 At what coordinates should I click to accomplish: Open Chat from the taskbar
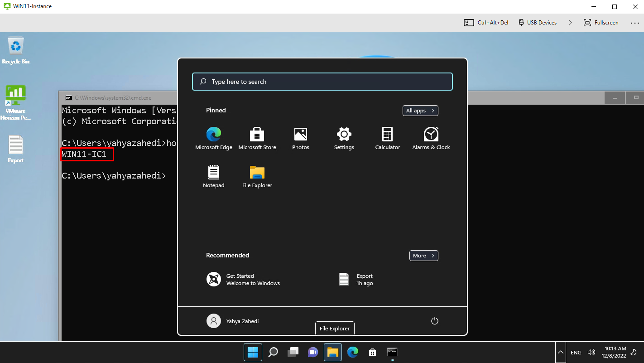(312, 352)
